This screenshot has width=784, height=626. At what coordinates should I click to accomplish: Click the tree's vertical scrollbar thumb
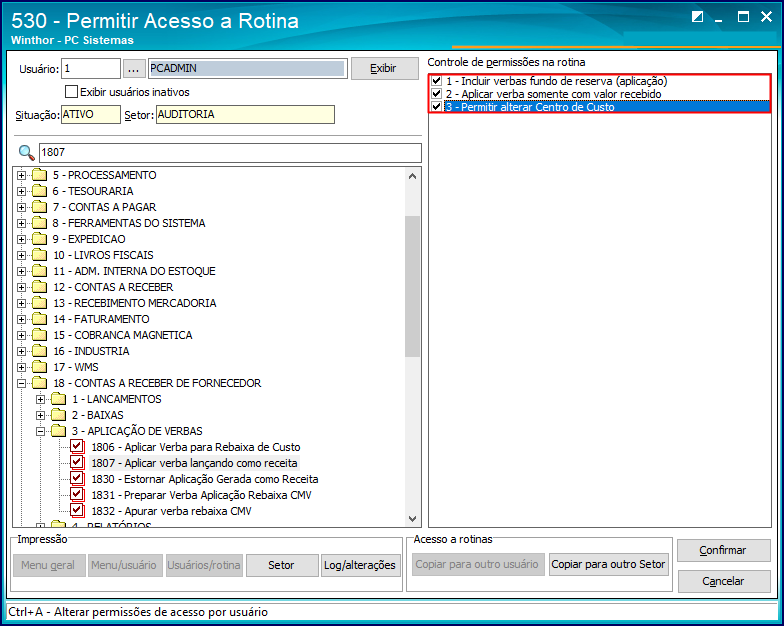click(x=412, y=286)
